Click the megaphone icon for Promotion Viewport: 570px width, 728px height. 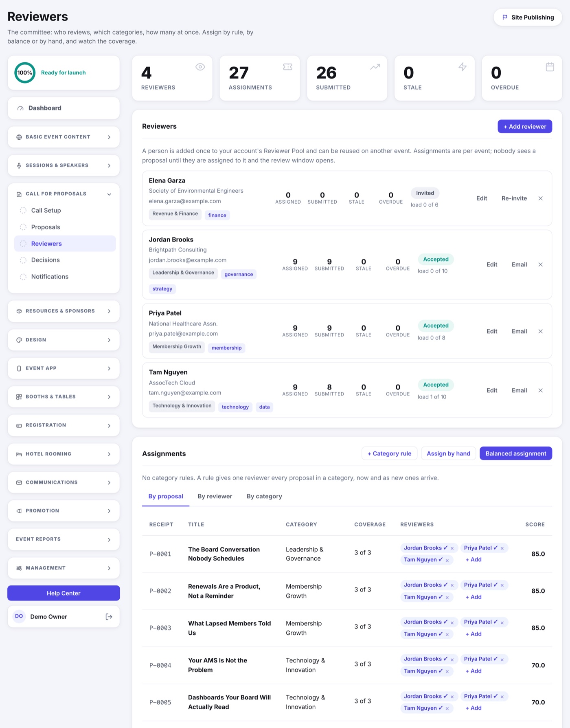[19, 511]
